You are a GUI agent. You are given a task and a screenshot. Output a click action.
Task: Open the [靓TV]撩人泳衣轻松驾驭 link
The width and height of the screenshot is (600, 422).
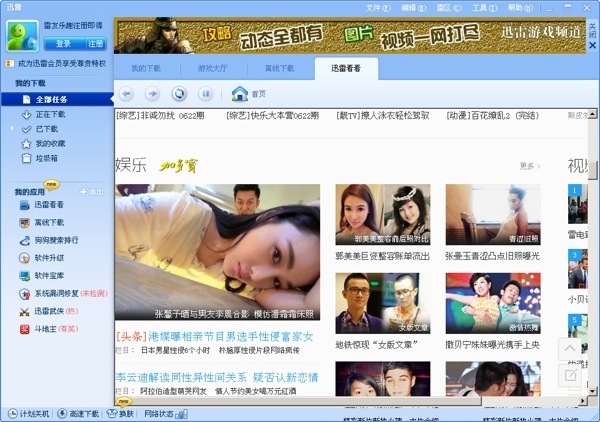(383, 116)
